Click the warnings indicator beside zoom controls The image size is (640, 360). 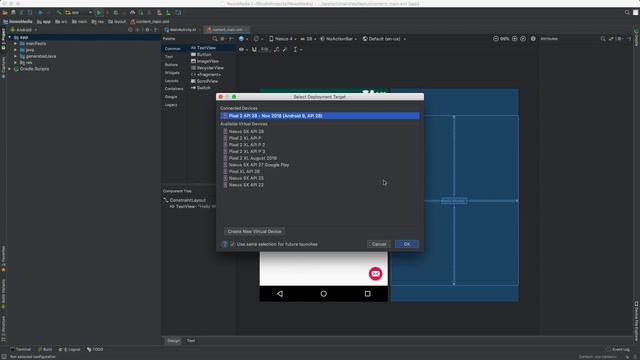click(533, 39)
